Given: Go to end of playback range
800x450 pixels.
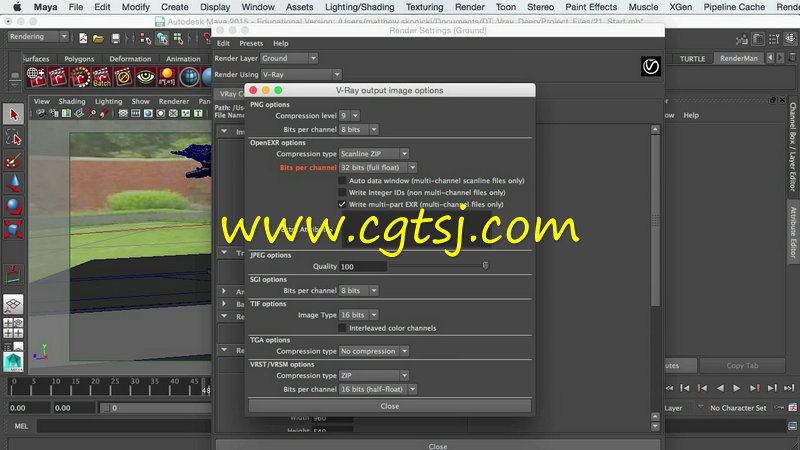Looking at the screenshot, I should (789, 388).
